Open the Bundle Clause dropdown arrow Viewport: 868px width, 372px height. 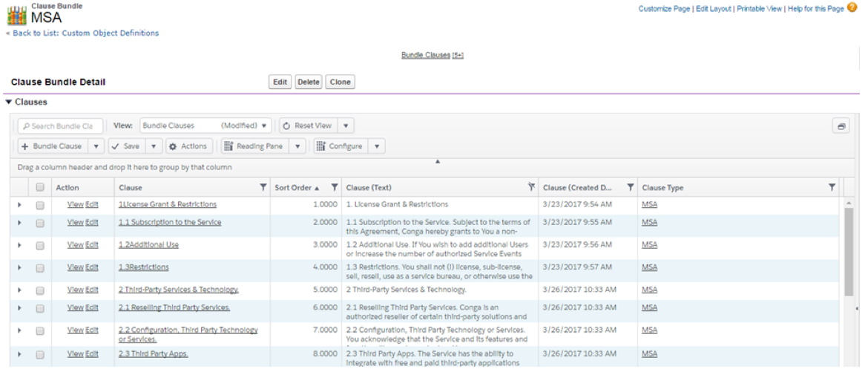pos(96,146)
